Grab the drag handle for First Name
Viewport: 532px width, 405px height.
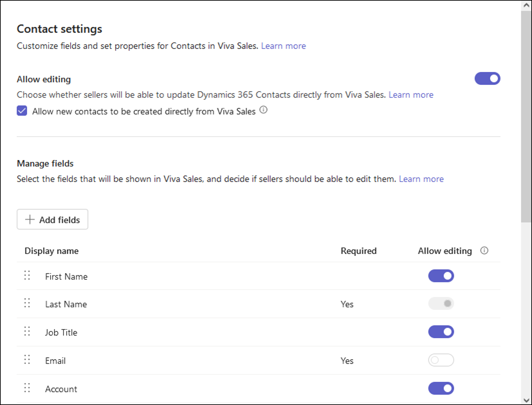point(27,275)
